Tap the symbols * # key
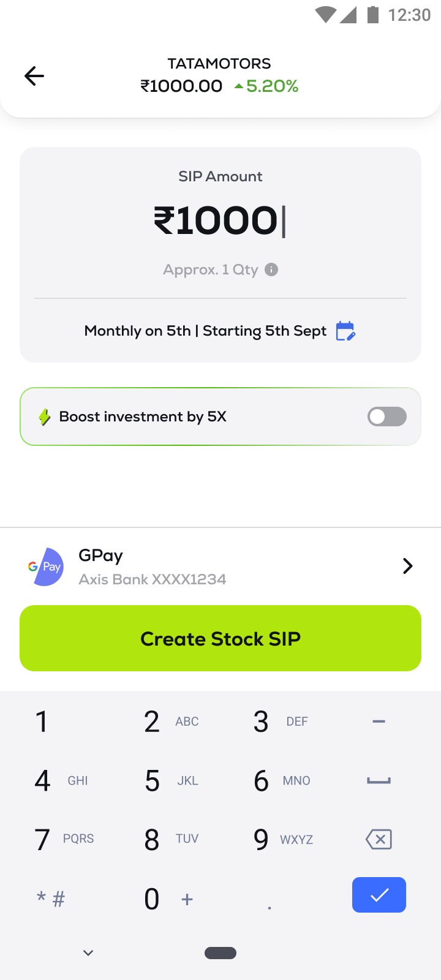The image size is (441, 980). click(x=50, y=899)
